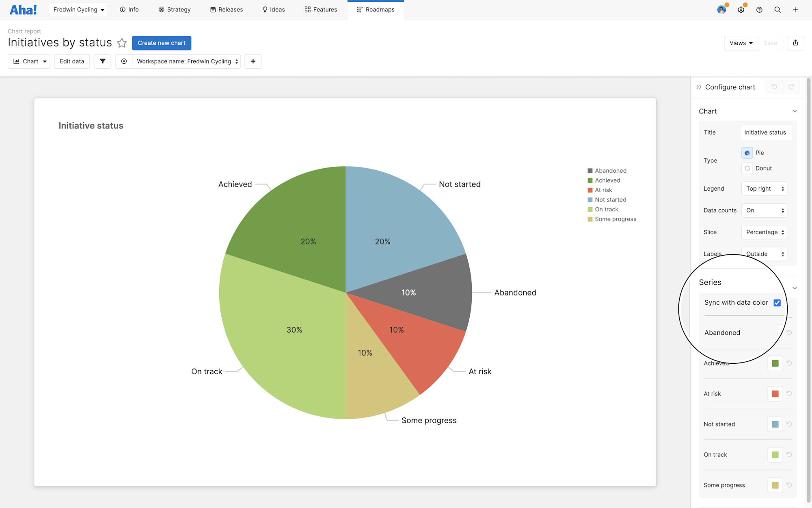
Task: Collapse the Configure chart panel
Action: pyautogui.click(x=699, y=87)
